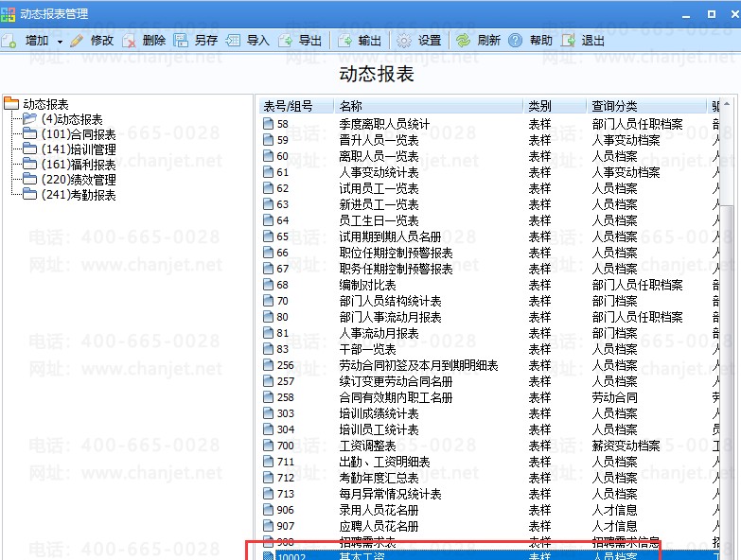Open the dropdown arrow beside 增加
741x560 pixels.
point(60,42)
